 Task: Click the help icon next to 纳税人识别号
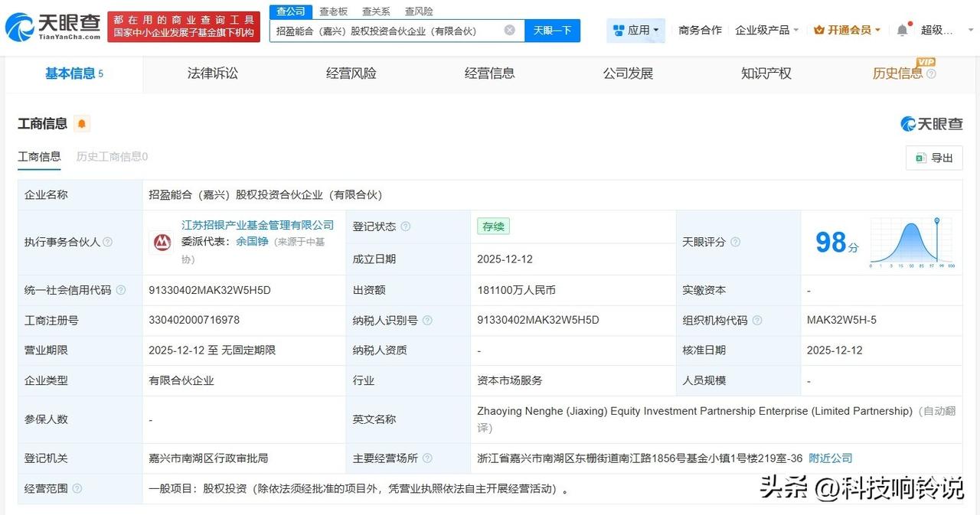(x=427, y=321)
